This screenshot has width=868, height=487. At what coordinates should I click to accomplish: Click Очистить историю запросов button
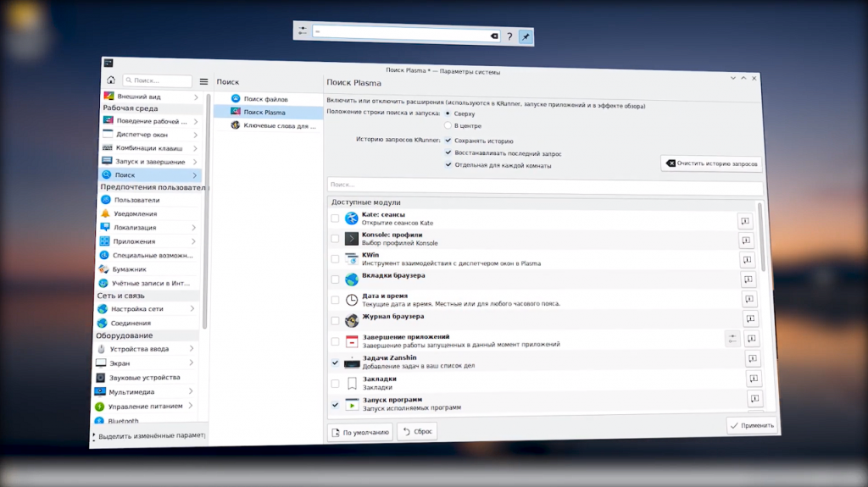(x=711, y=163)
